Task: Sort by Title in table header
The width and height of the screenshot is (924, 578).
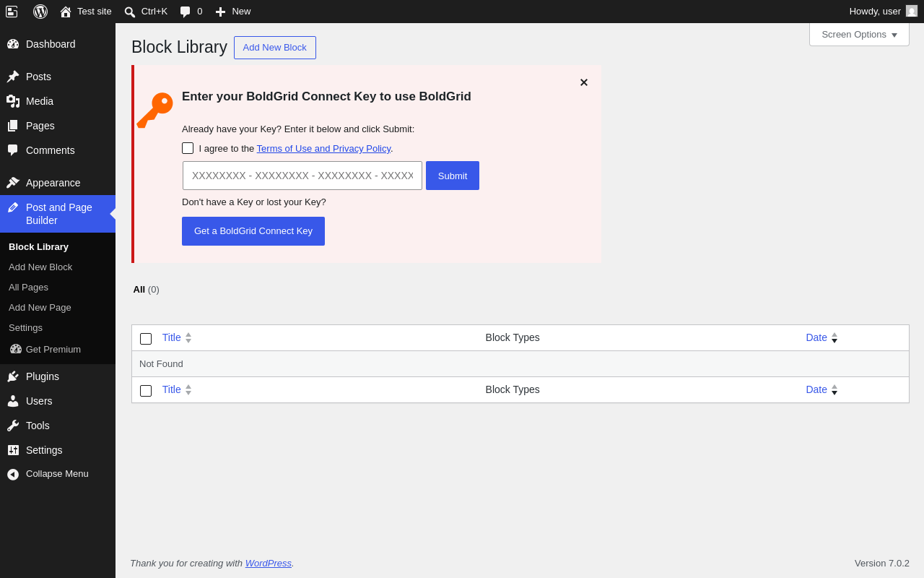Action: tap(172, 337)
